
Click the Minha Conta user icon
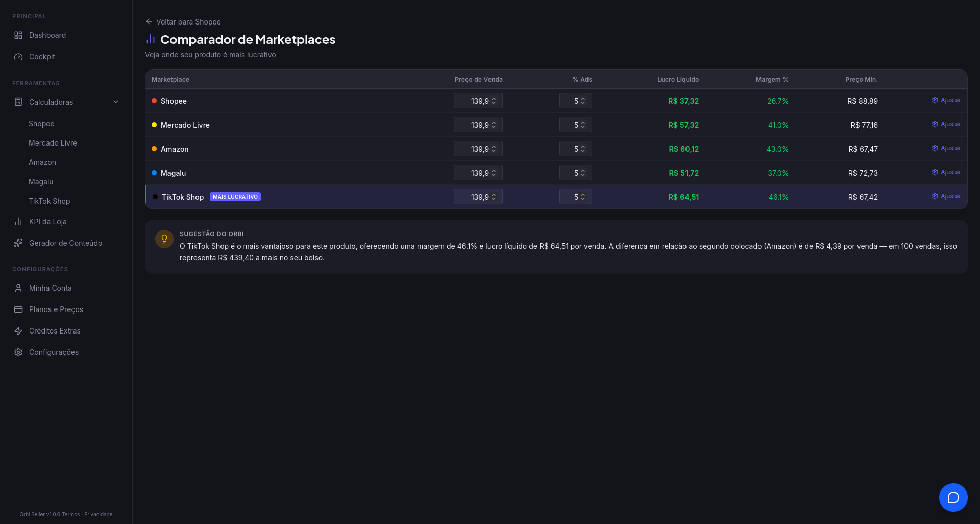pyautogui.click(x=18, y=288)
